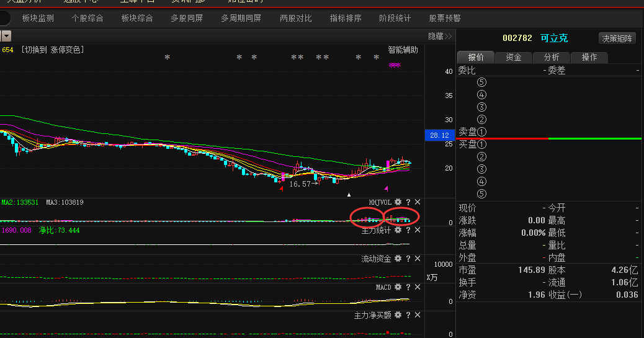Click the 决策矩阵 button
This screenshot has width=644, height=338.
pos(617,38)
